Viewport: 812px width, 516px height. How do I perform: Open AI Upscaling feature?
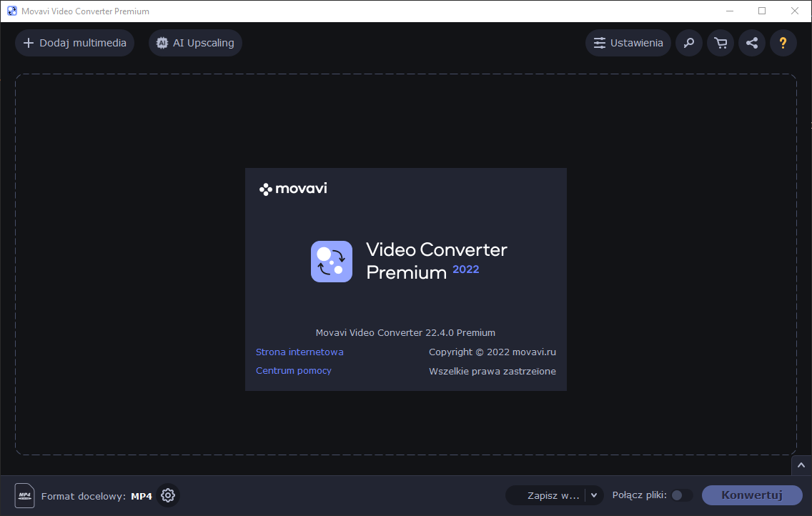click(195, 43)
